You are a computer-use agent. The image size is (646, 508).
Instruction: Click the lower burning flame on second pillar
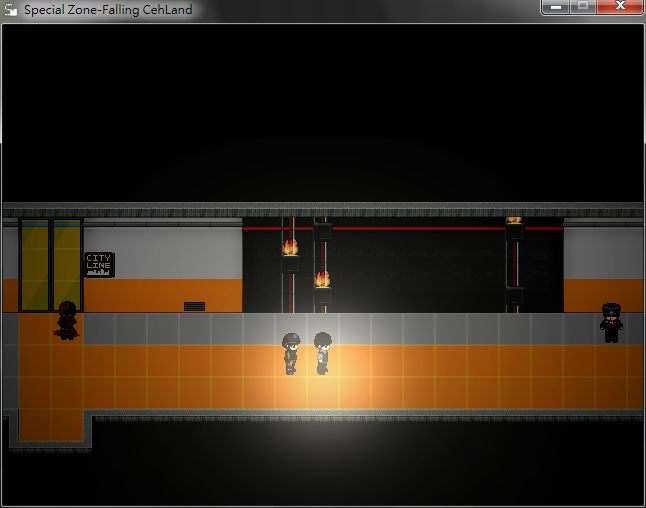click(322, 279)
